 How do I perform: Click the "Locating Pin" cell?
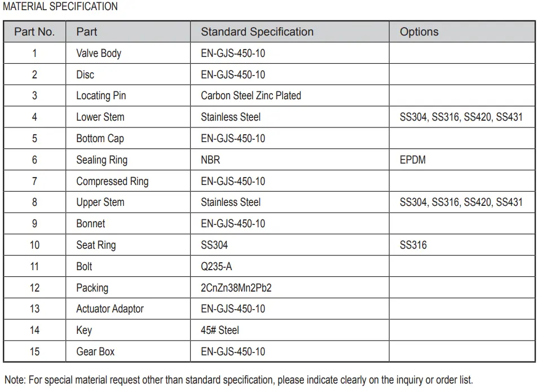(101, 96)
